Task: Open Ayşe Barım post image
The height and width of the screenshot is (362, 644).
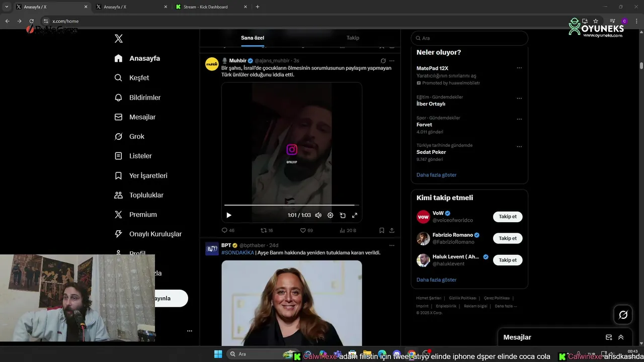Action: (x=292, y=303)
